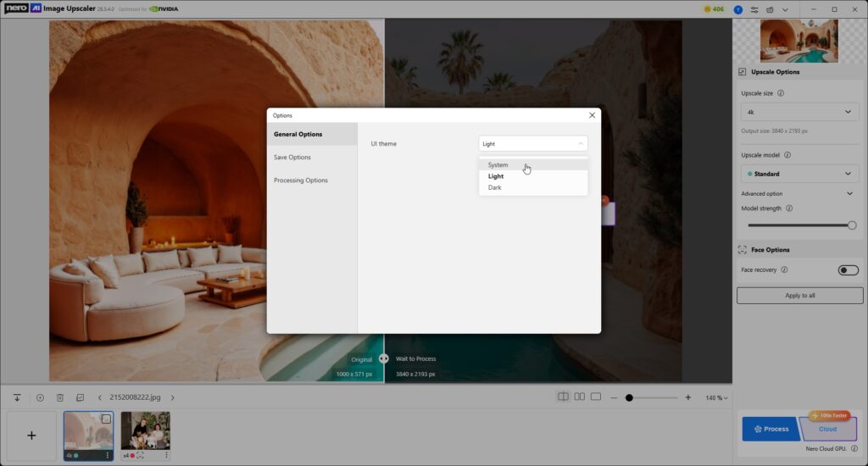Click the split compare view icon

click(x=563, y=397)
